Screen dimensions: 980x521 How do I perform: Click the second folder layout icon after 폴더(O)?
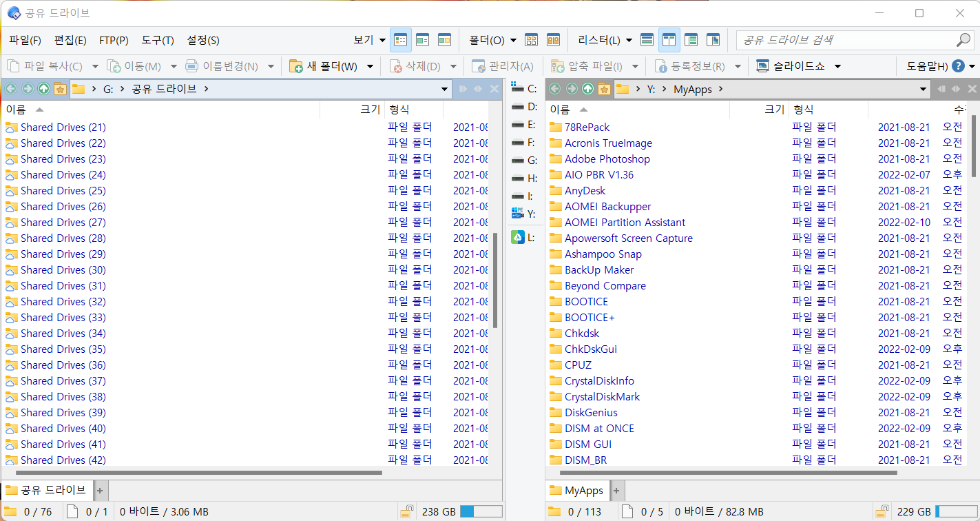553,40
